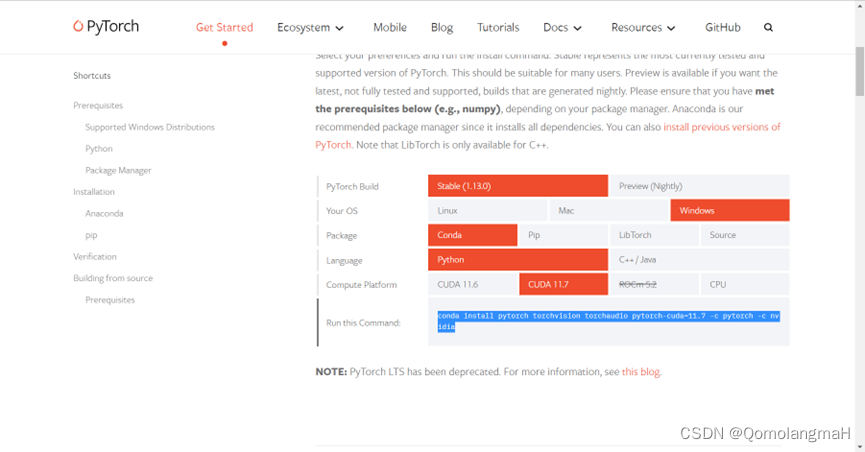Click the highlighted conda install command
This screenshot has height=452, width=865.
coord(608,321)
